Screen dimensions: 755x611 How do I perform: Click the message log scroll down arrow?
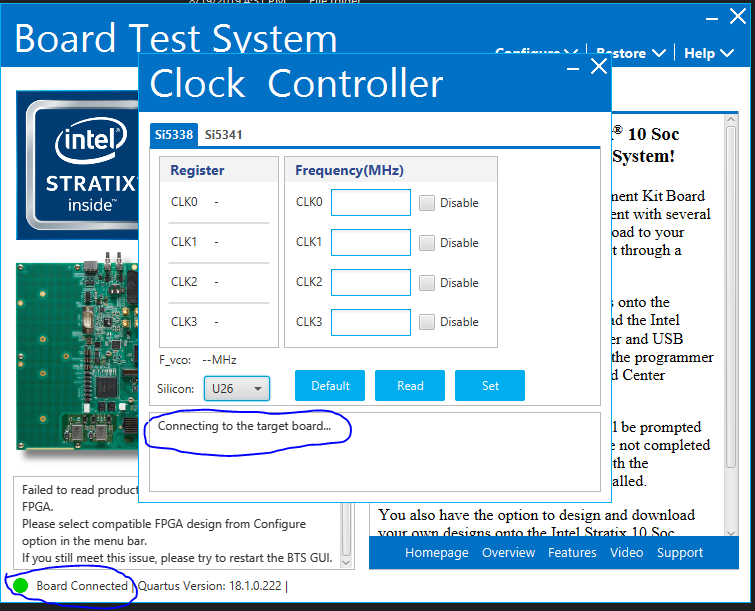coord(346,562)
